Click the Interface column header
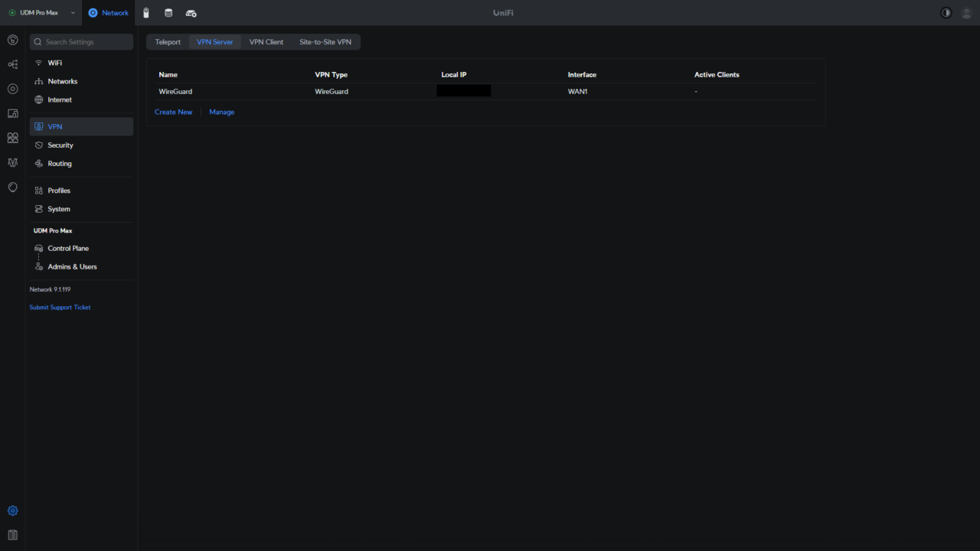The image size is (980, 551). point(582,74)
